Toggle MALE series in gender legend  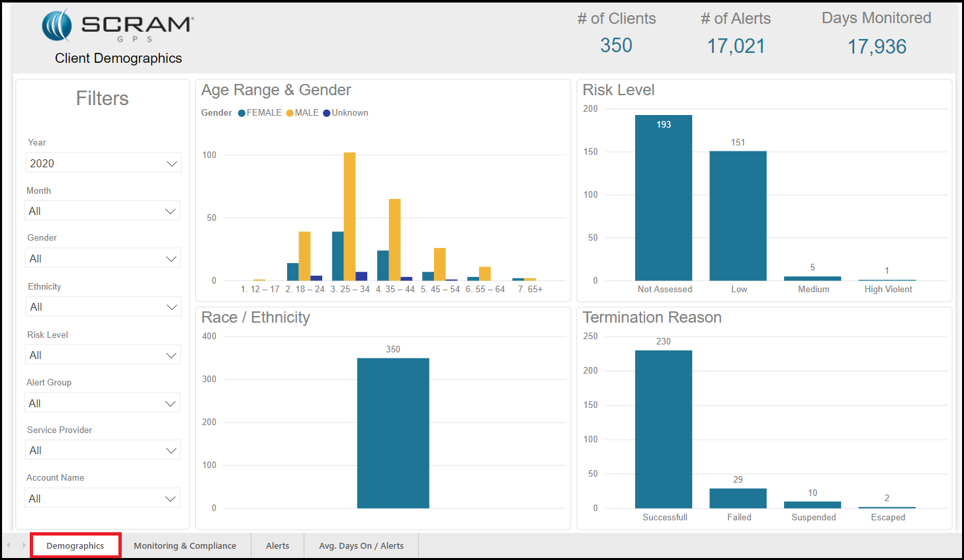302,113
